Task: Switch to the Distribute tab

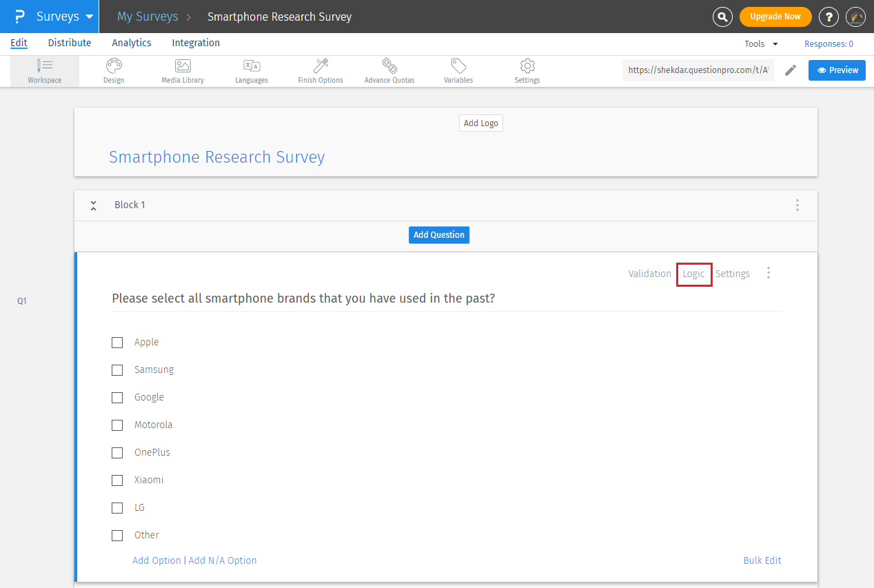Action: point(70,43)
